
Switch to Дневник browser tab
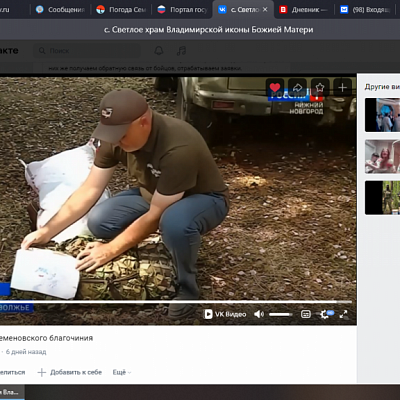pos(303,10)
